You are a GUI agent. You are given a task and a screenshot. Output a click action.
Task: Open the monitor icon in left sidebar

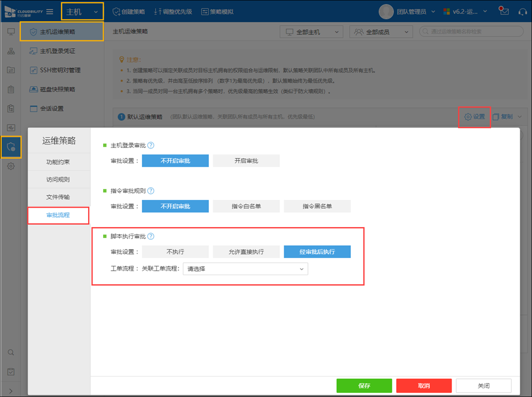tap(11, 32)
